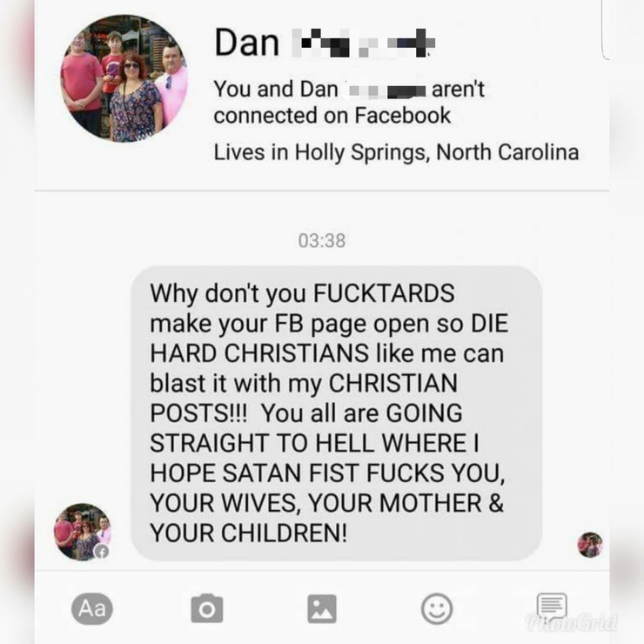Click the pixelated surname in header
The width and height of the screenshot is (644, 644).
(x=363, y=43)
